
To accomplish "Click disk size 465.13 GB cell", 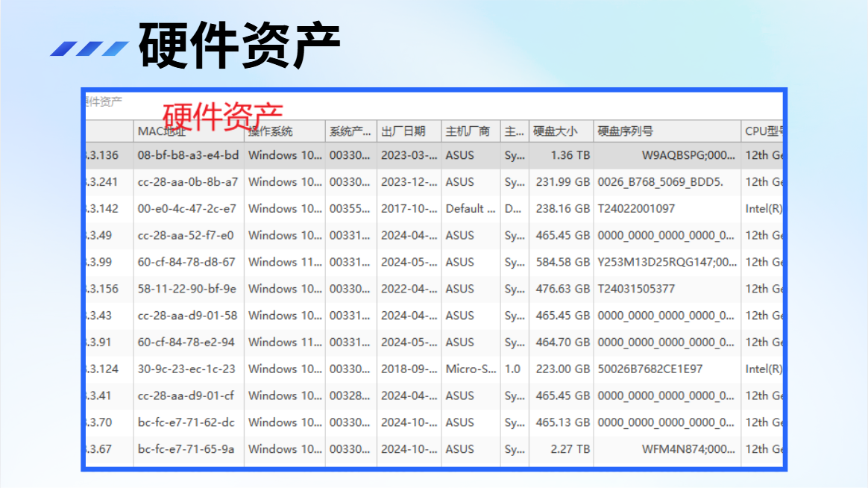I will [562, 422].
